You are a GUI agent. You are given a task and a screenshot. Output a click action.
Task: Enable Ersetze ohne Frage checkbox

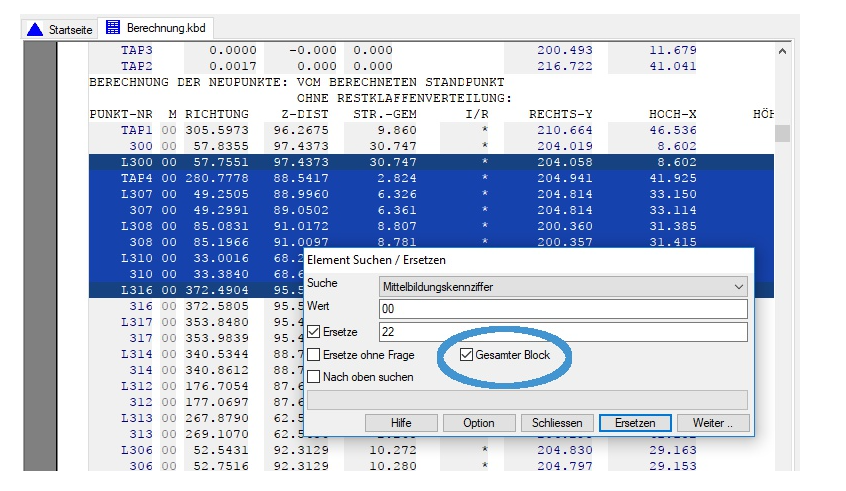(314, 355)
